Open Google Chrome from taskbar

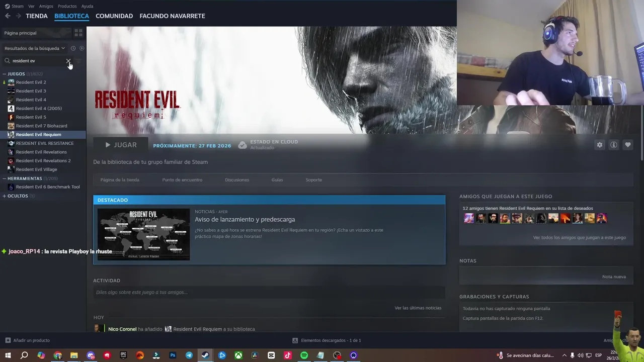(58, 355)
